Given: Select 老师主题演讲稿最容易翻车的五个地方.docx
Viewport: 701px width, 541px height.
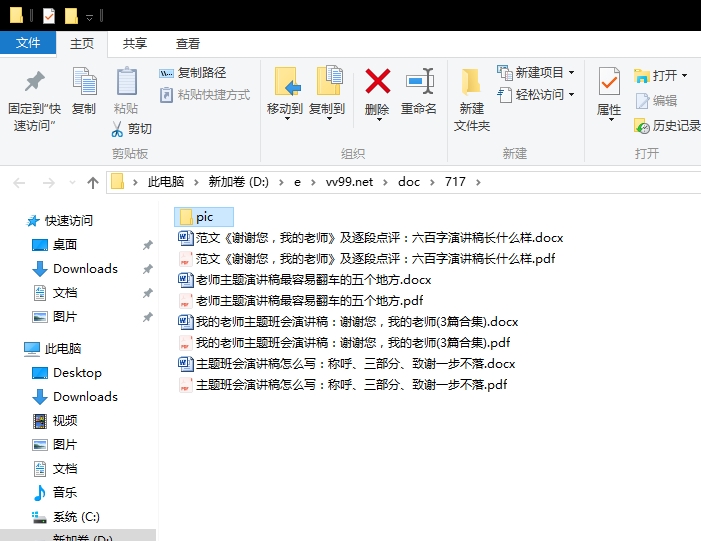Looking at the screenshot, I should 305,279.
